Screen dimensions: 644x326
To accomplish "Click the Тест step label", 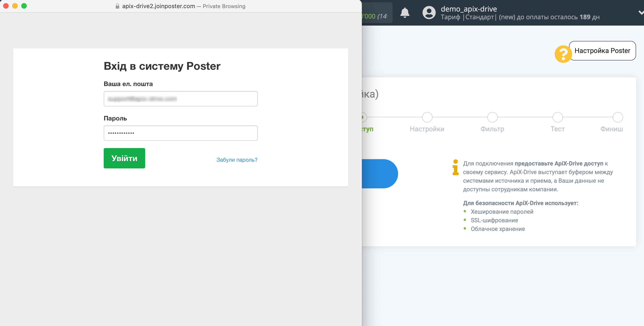I will pyautogui.click(x=557, y=129).
